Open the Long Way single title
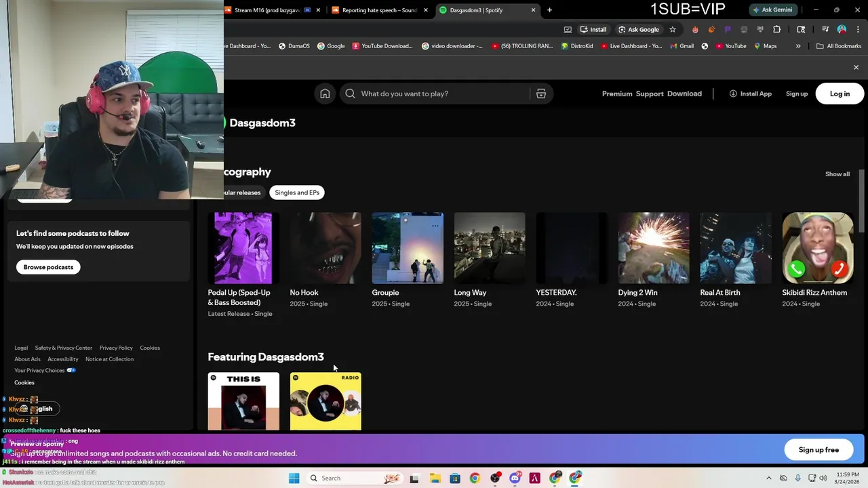The width and height of the screenshot is (868, 488). tap(470, 293)
